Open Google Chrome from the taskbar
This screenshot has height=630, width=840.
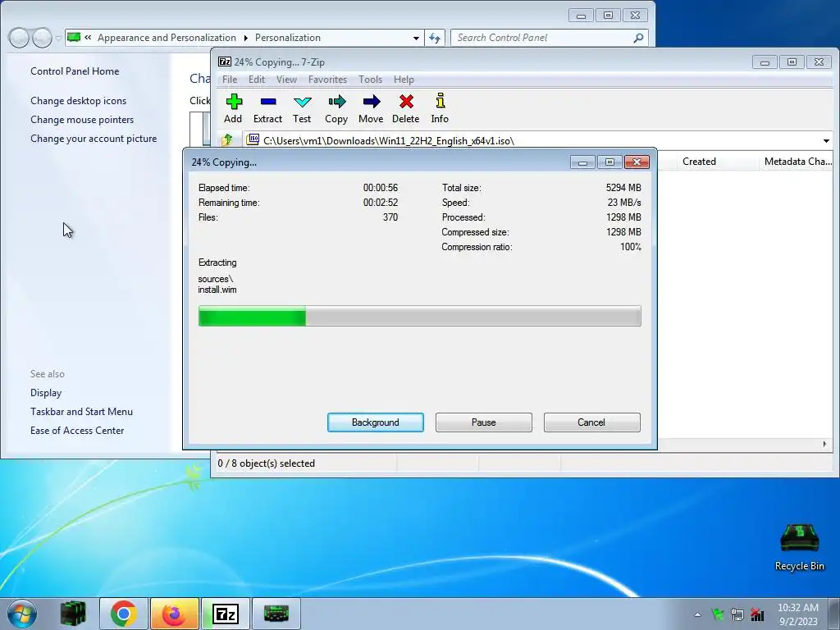pos(124,614)
